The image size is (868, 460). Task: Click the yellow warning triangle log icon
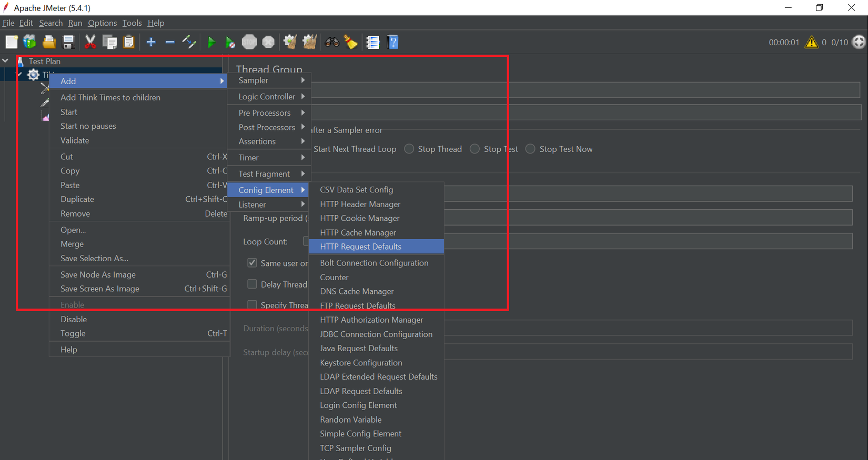[812, 42]
